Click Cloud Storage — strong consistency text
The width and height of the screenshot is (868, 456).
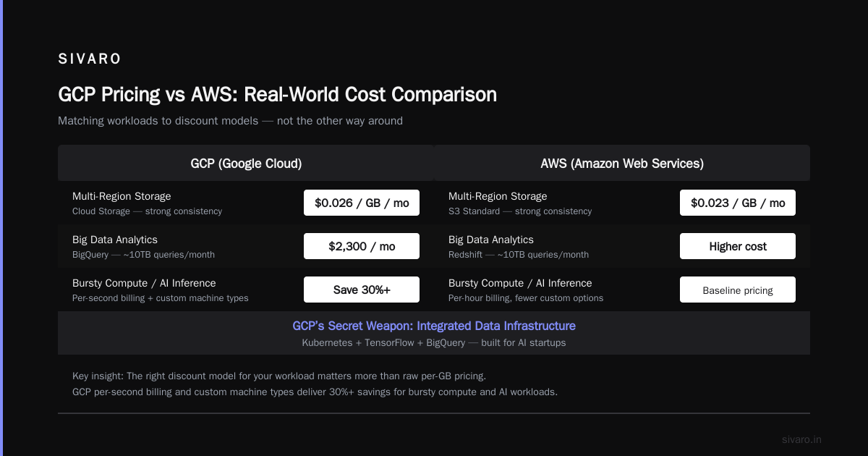[x=147, y=211]
